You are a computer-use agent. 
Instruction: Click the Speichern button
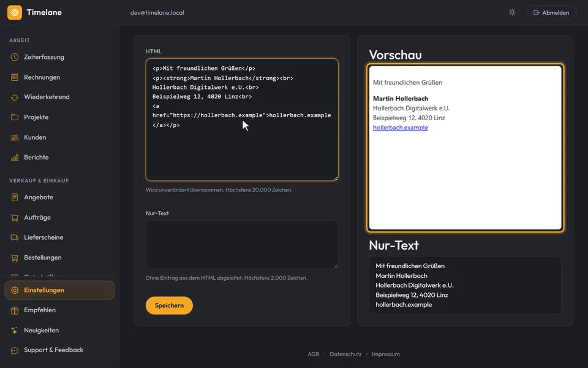coord(169,305)
